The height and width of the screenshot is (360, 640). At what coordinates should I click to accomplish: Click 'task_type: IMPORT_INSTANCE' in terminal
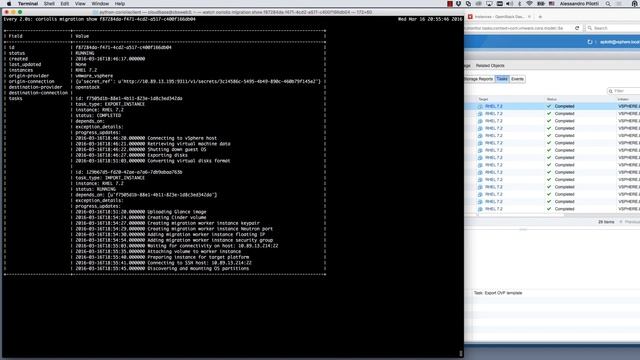click(110, 178)
